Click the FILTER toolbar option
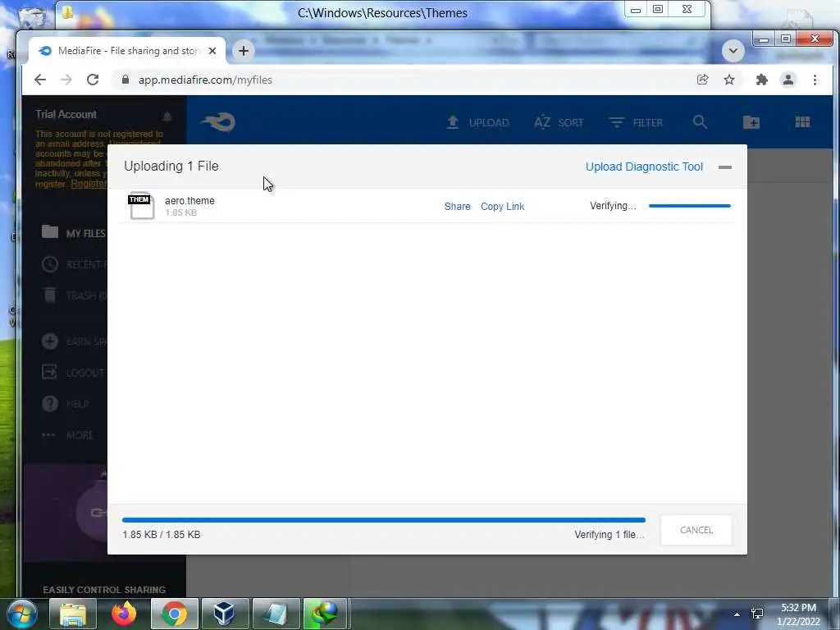This screenshot has height=630, width=840. pos(636,122)
